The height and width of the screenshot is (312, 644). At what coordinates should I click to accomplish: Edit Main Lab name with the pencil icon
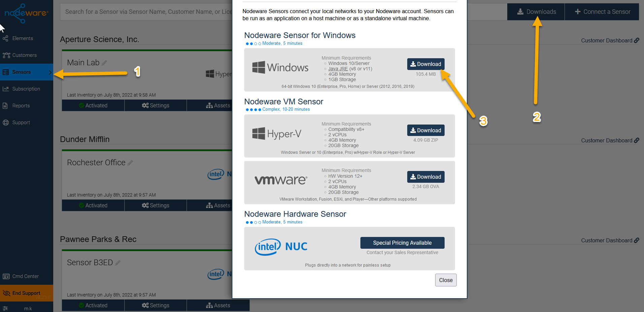tap(104, 62)
